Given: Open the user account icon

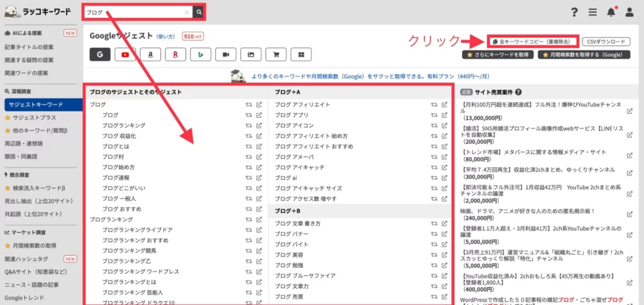Looking at the screenshot, I should click(629, 13).
